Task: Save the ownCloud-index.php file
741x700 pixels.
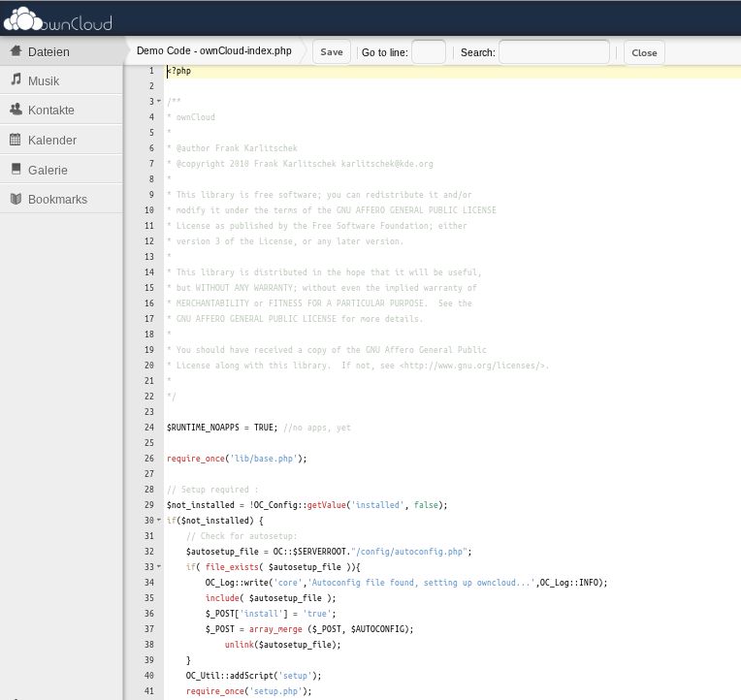Action: pyautogui.click(x=332, y=52)
